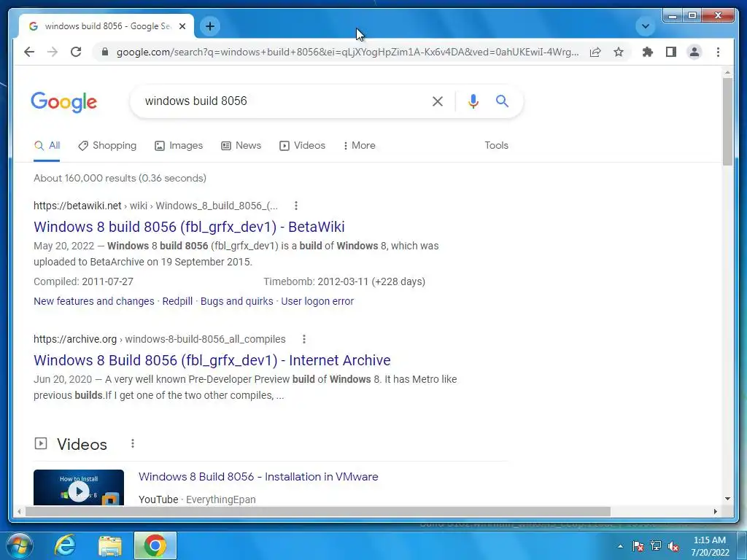Click the vertical scrollbar thumb

coord(727,122)
